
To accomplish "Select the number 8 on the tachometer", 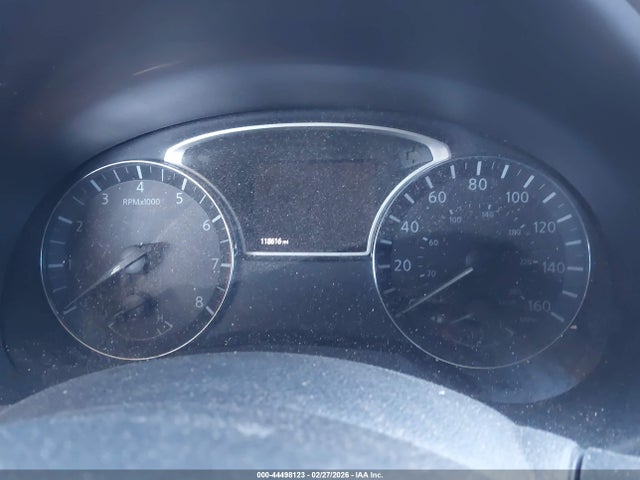I will [199, 302].
